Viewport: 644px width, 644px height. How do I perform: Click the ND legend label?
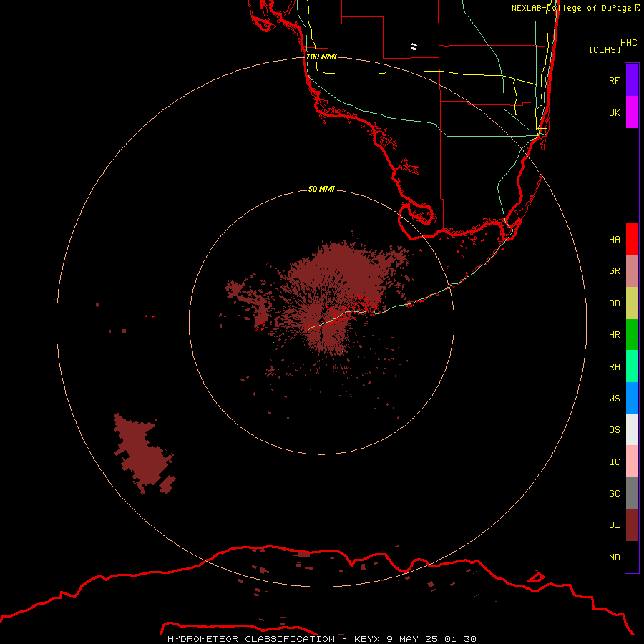pyautogui.click(x=614, y=557)
